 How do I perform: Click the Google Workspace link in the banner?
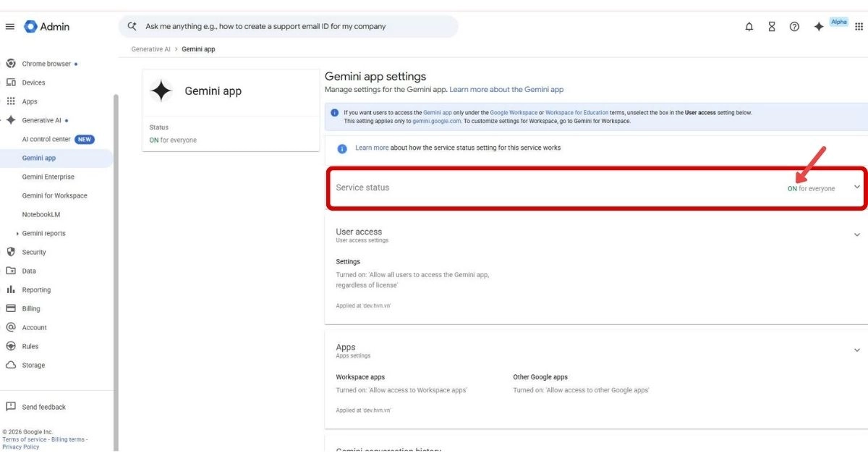pos(514,113)
